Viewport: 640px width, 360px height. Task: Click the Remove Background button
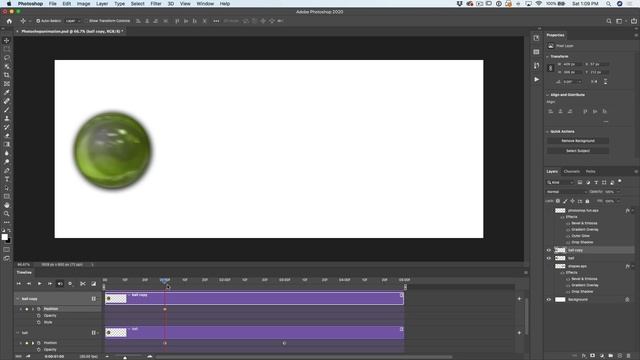(x=578, y=141)
